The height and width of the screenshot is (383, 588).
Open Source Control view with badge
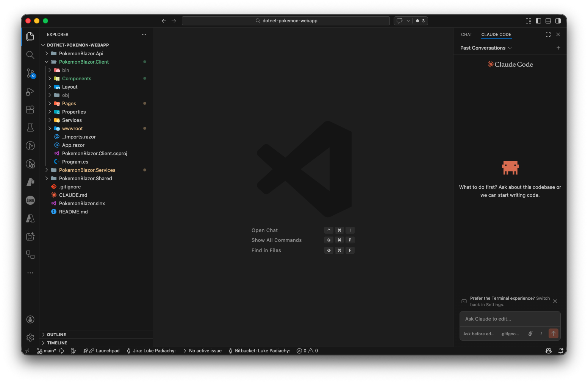click(x=30, y=73)
